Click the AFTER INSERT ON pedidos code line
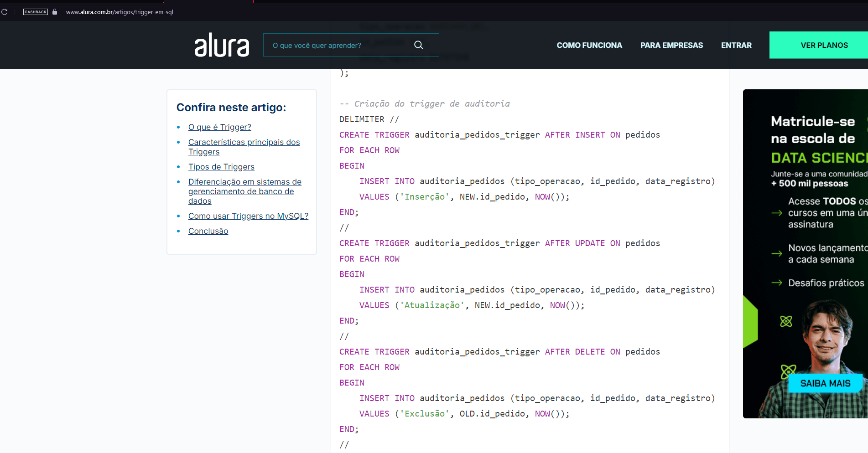 point(499,135)
